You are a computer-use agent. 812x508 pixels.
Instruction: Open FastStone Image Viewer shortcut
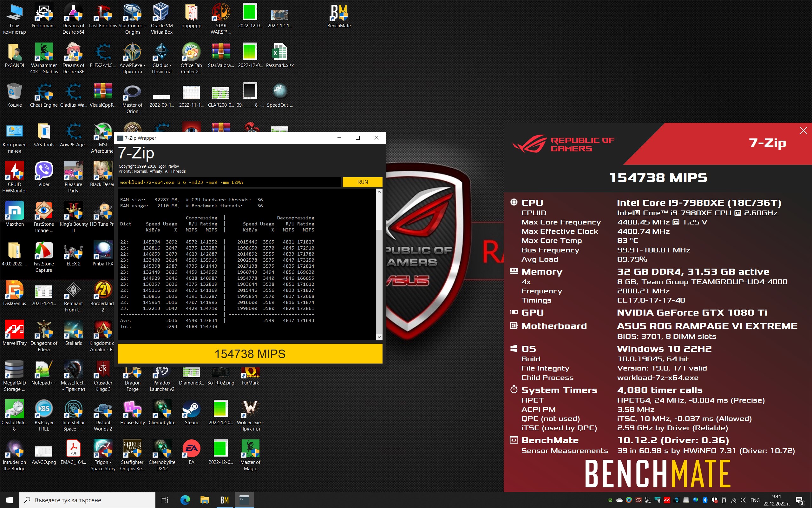coord(44,217)
